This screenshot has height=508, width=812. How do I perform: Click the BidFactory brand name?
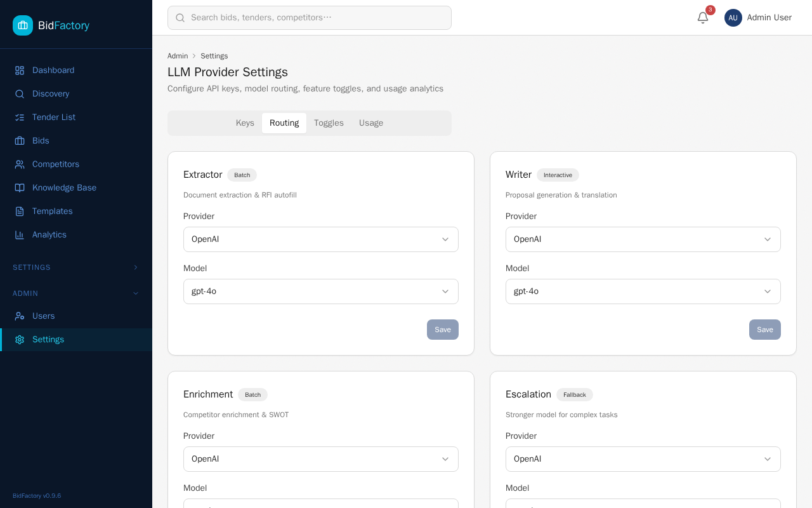(x=63, y=25)
